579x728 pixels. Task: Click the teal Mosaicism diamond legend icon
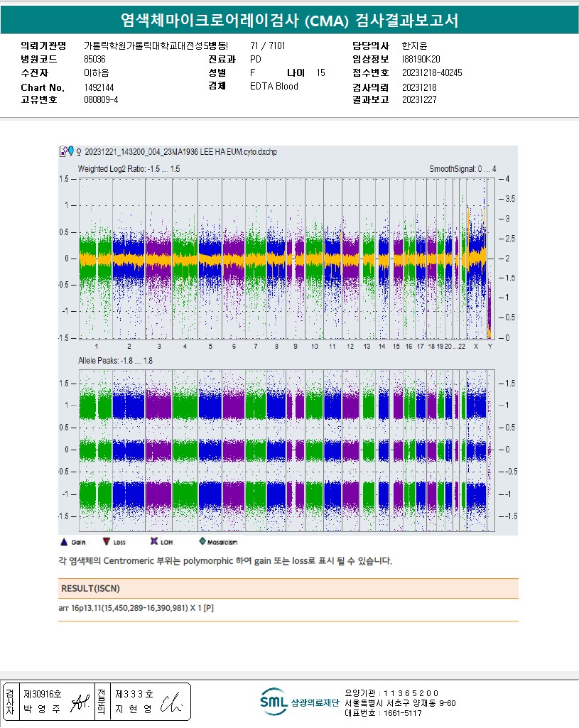(202, 541)
